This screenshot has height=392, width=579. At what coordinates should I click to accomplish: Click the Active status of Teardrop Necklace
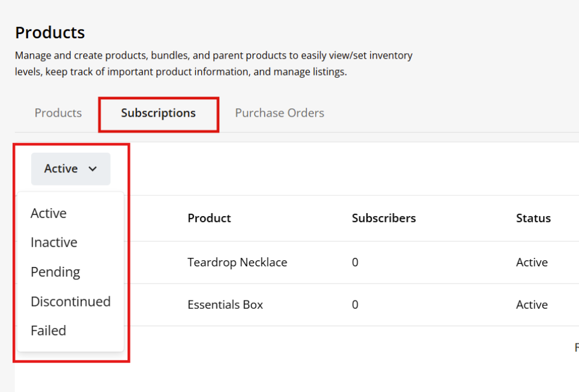click(x=532, y=262)
